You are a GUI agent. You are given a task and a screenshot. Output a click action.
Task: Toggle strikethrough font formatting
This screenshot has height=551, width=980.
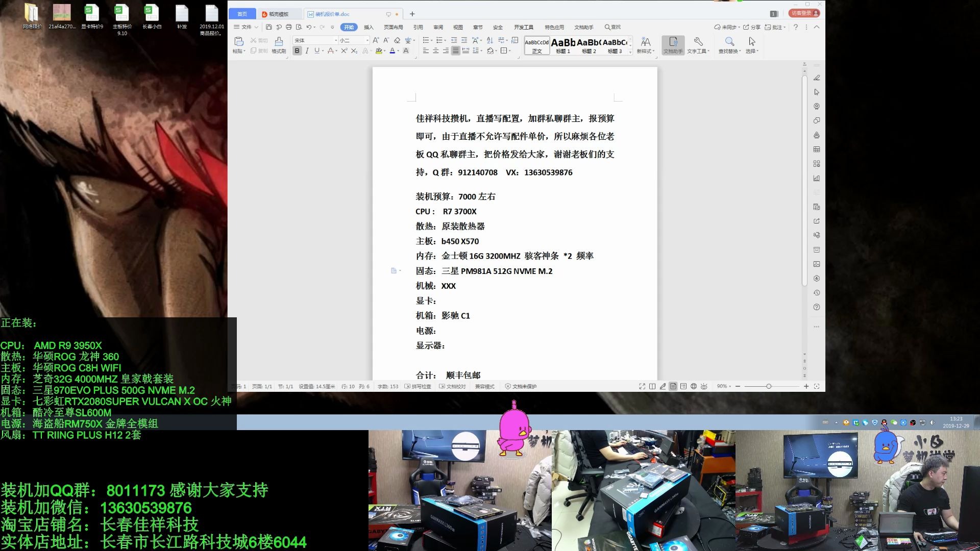click(x=330, y=51)
